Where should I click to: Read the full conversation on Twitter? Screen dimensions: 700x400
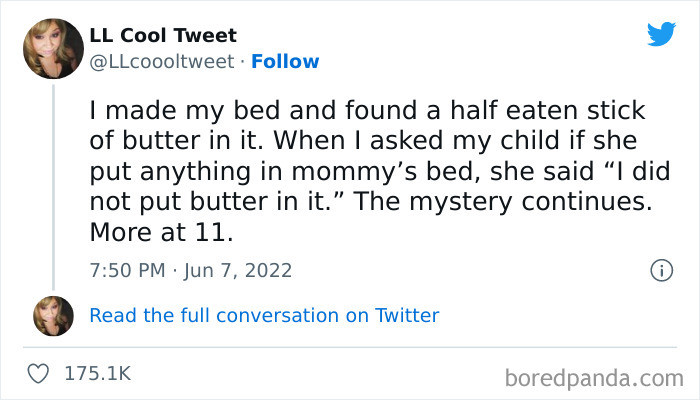(x=264, y=316)
